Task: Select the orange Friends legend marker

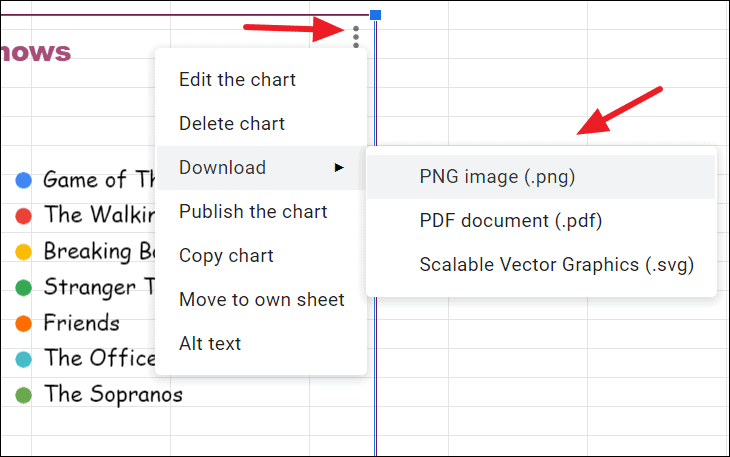Action: point(24,323)
